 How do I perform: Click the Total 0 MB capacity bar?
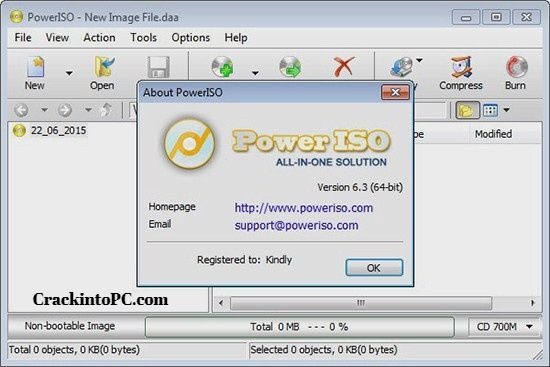click(300, 327)
